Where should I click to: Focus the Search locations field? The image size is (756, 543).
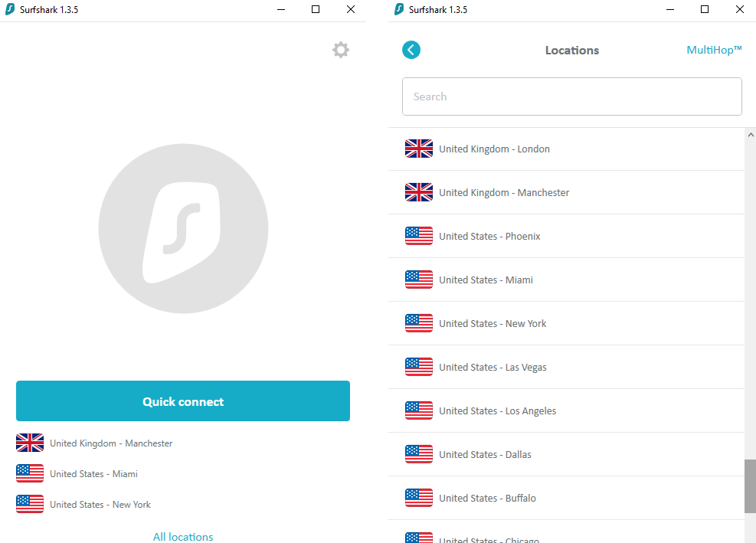tap(572, 96)
